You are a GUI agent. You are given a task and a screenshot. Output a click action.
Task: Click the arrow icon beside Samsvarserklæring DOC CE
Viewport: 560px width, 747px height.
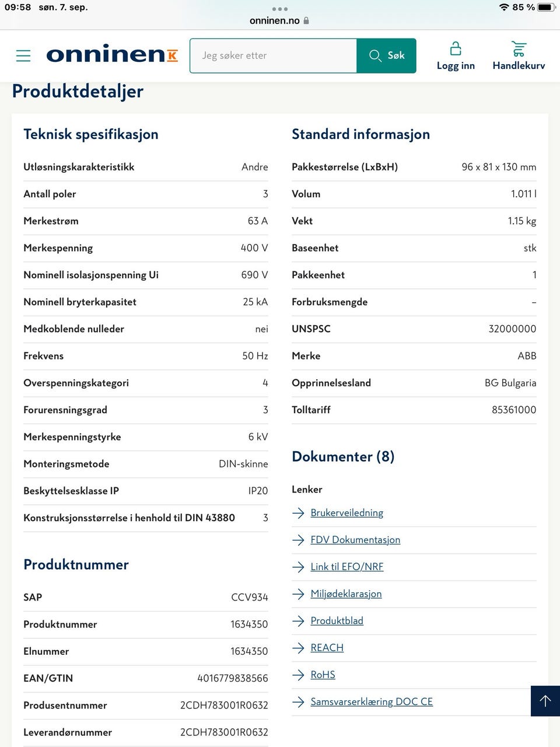click(x=298, y=701)
